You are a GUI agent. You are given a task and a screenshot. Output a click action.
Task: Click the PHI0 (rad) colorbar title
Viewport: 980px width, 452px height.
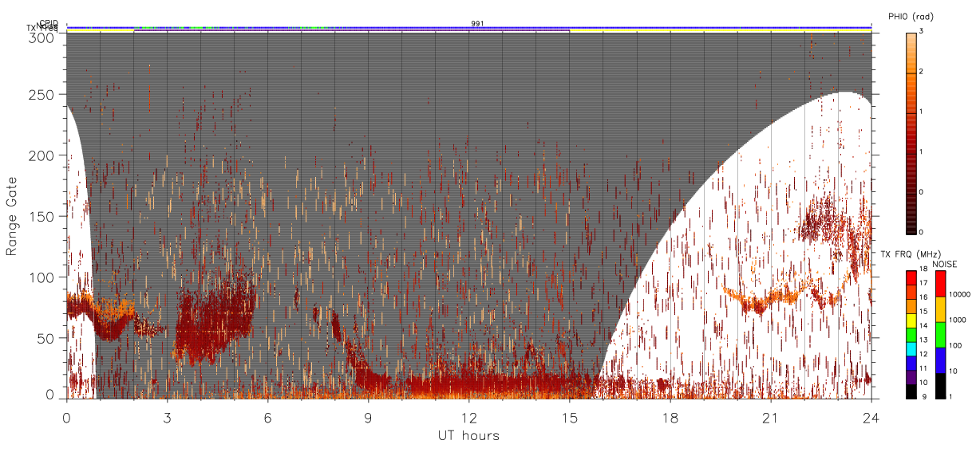[911, 16]
